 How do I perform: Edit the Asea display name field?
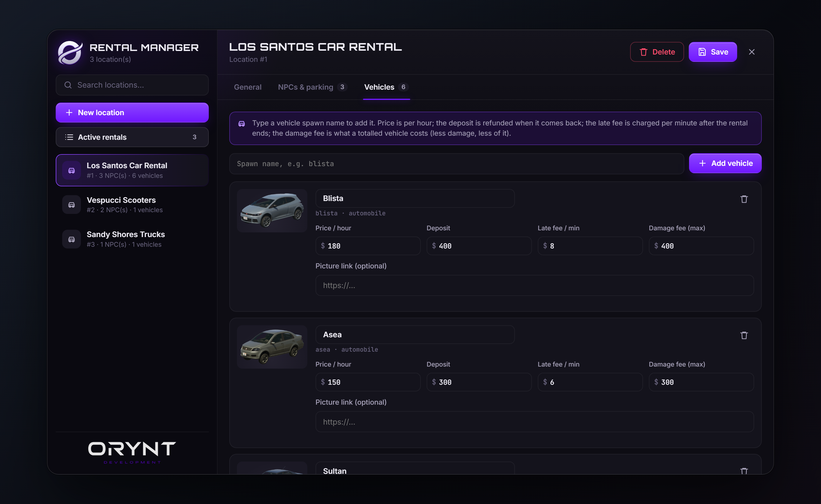(x=415, y=335)
